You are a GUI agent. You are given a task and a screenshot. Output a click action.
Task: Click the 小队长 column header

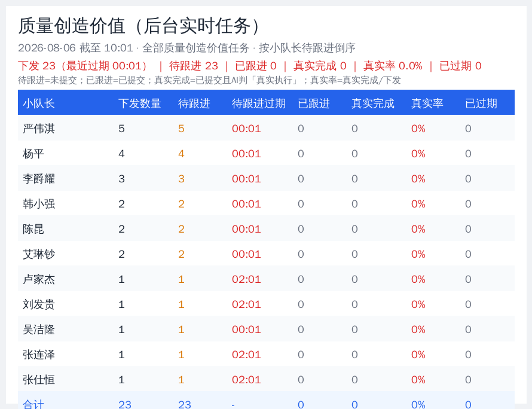(39, 103)
